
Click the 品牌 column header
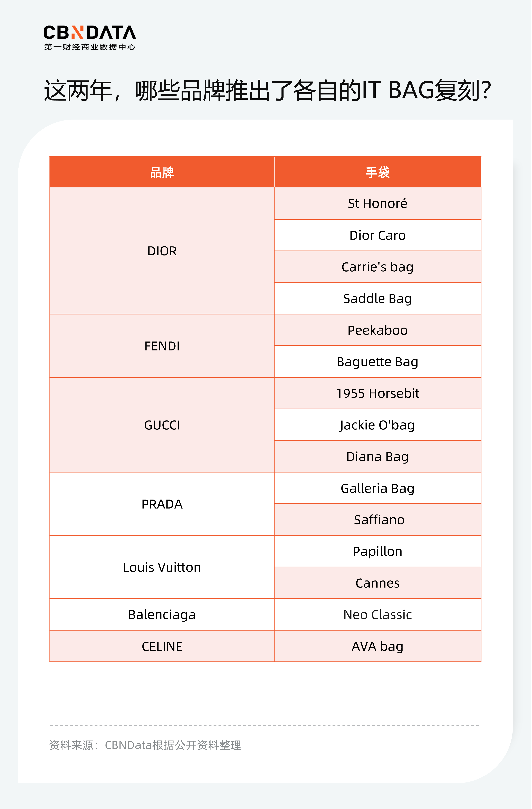click(x=162, y=172)
